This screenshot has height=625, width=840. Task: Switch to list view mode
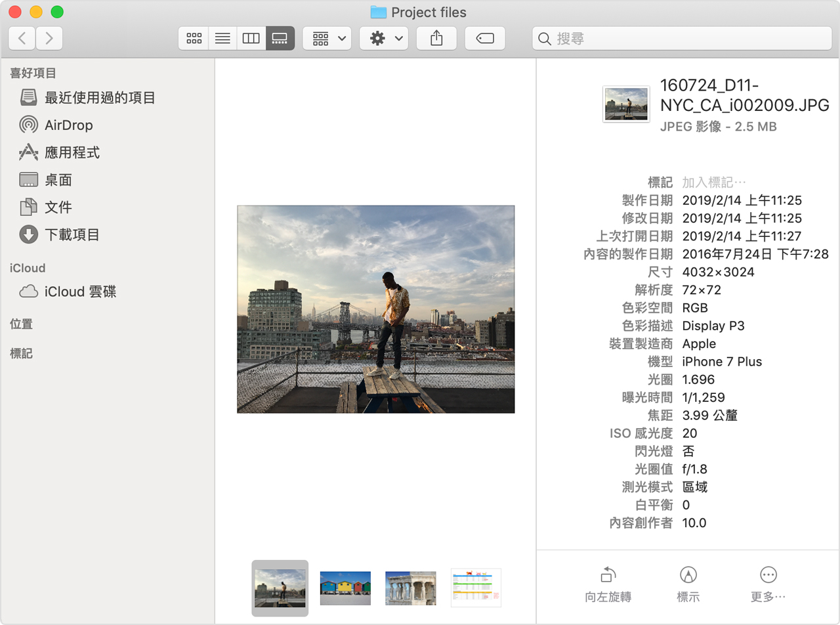tap(222, 39)
